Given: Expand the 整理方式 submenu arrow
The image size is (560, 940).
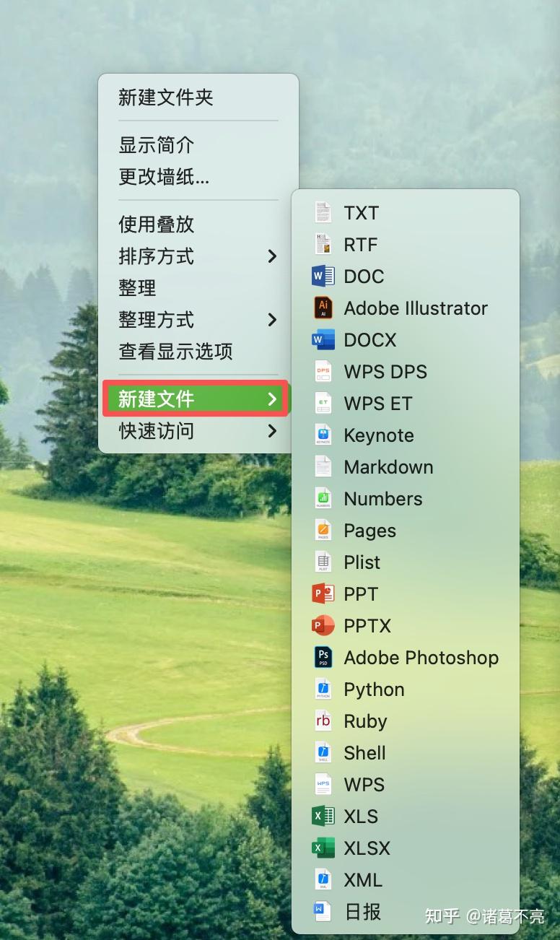Looking at the screenshot, I should tap(272, 320).
